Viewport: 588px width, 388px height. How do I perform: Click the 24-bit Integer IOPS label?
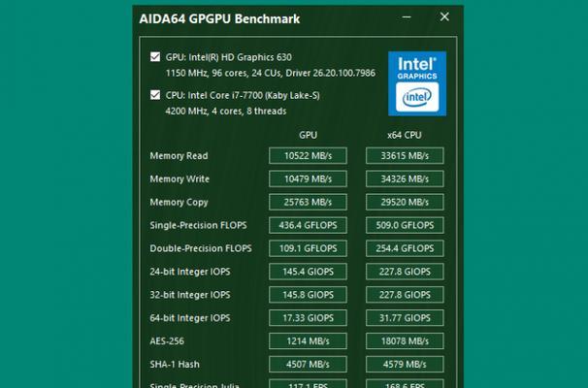190,272
